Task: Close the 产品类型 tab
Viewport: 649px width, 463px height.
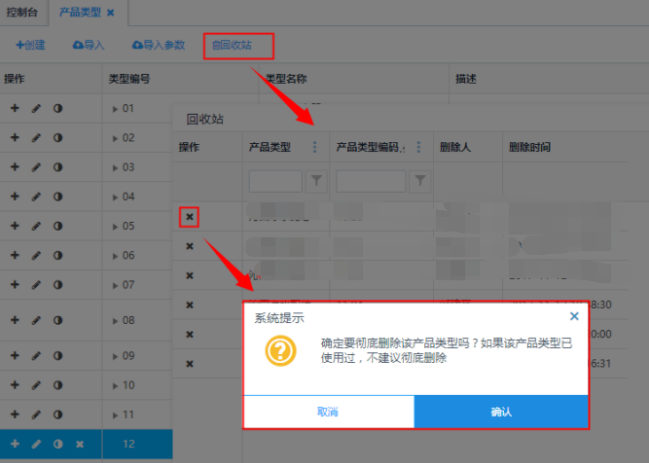Action: pos(111,12)
